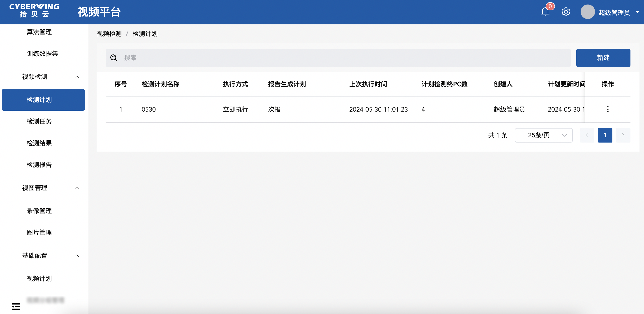Screen dimensions: 644x314
Task: Open the settings gear icon
Action: [x=566, y=12]
